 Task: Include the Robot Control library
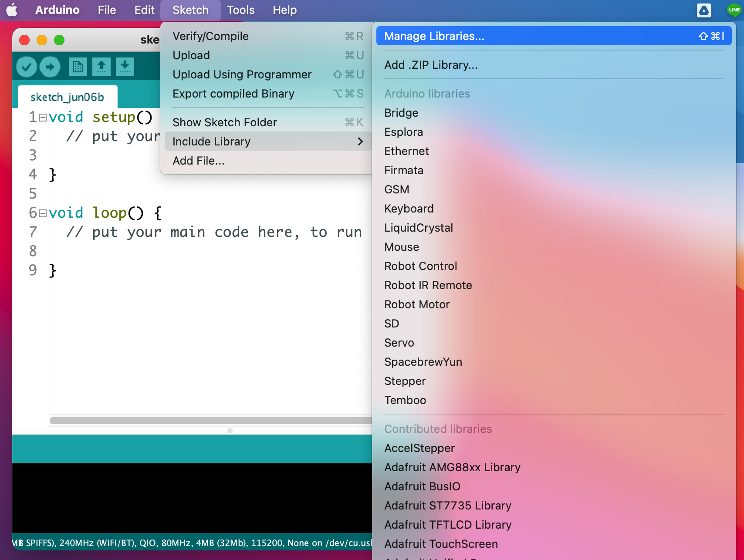[554, 266]
